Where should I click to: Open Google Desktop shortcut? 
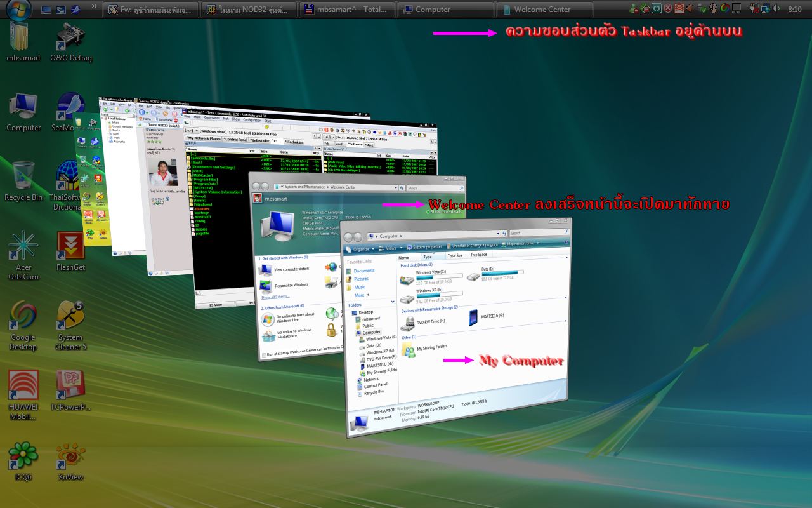[x=23, y=326]
